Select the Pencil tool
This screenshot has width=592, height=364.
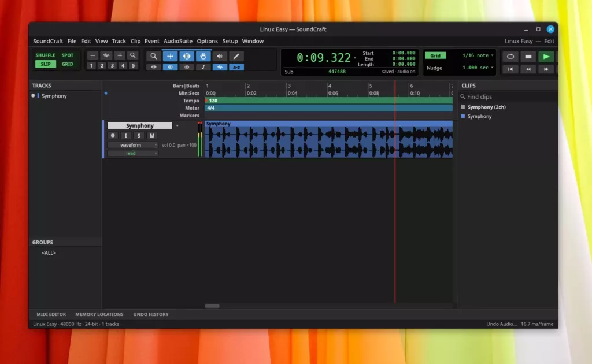coord(236,56)
